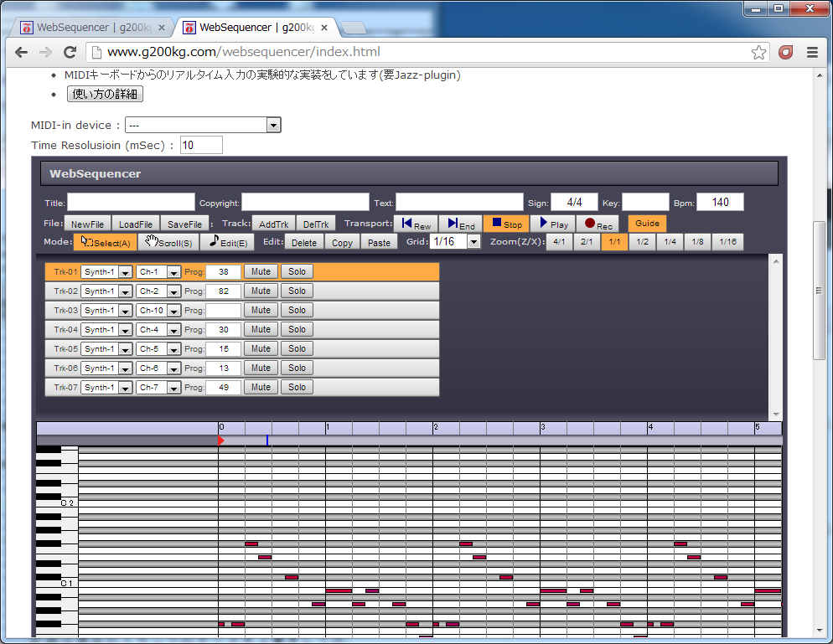Screen dimensions: 833x644
Task: Click the red extension icon beside the star
Action: 786,52
